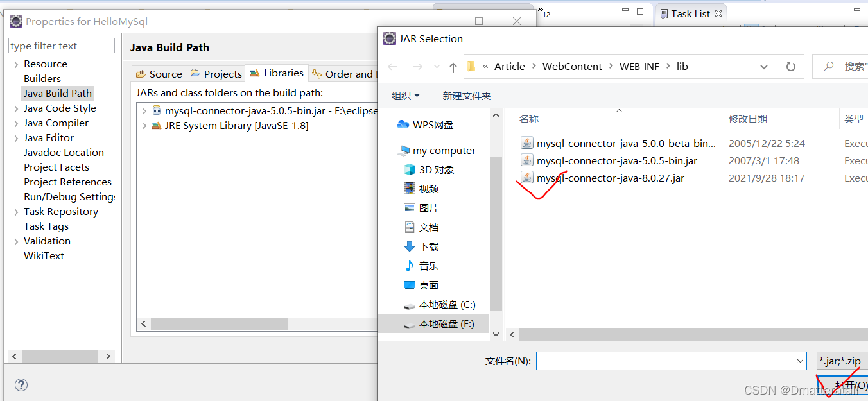The image size is (868, 401).
Task: Switch to the Order and Export tab
Action: [x=342, y=74]
